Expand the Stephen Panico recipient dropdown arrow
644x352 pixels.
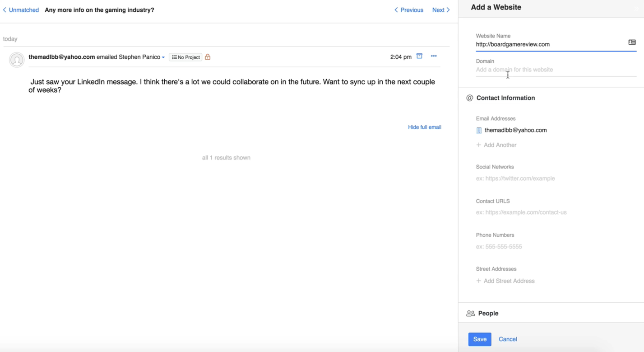[x=163, y=57]
